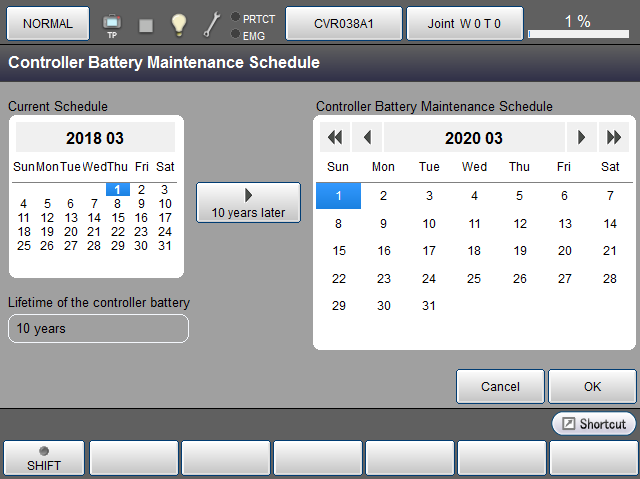Viewport: 640px width, 479px height.
Task: Select day 17 in the 2020 calendar
Action: [x=429, y=251]
